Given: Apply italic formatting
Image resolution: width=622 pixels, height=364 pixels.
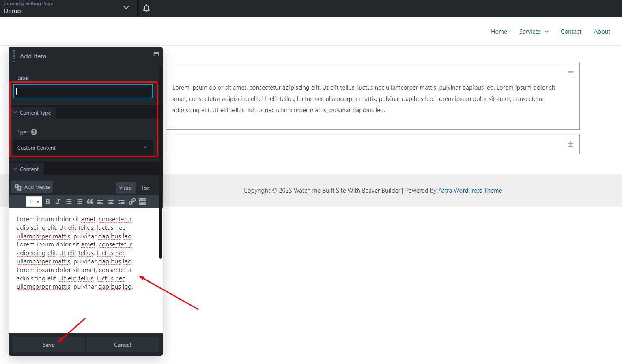Looking at the screenshot, I should point(58,201).
